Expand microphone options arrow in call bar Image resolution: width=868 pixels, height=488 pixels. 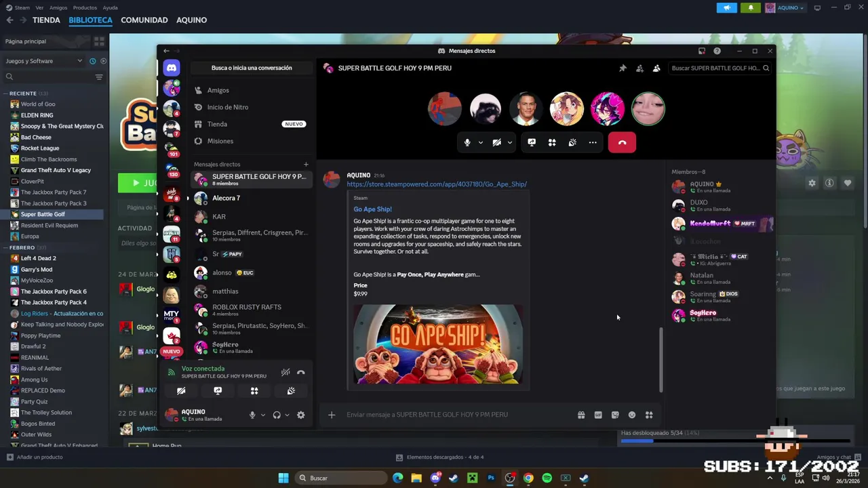click(481, 142)
